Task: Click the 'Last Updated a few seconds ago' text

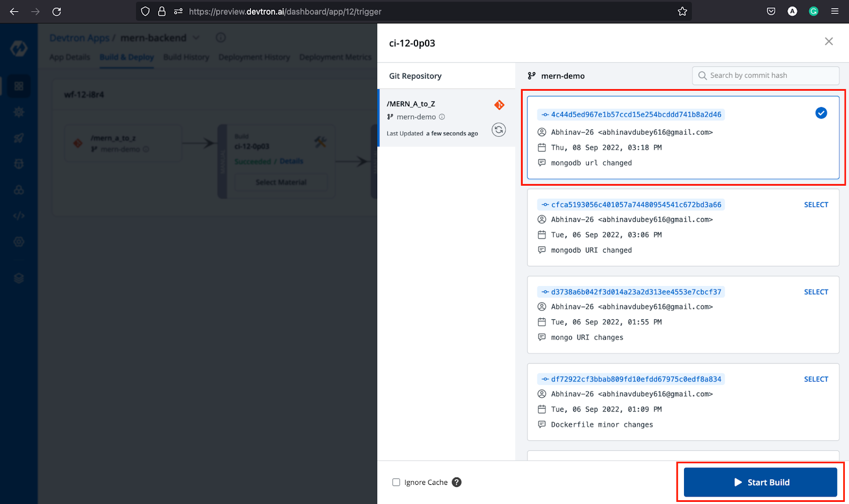Action: pyautogui.click(x=432, y=134)
